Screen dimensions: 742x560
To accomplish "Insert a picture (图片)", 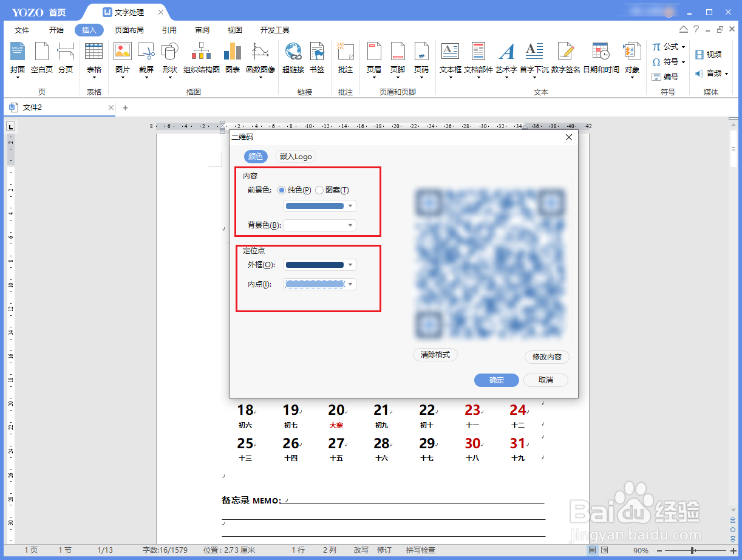I will (x=123, y=60).
